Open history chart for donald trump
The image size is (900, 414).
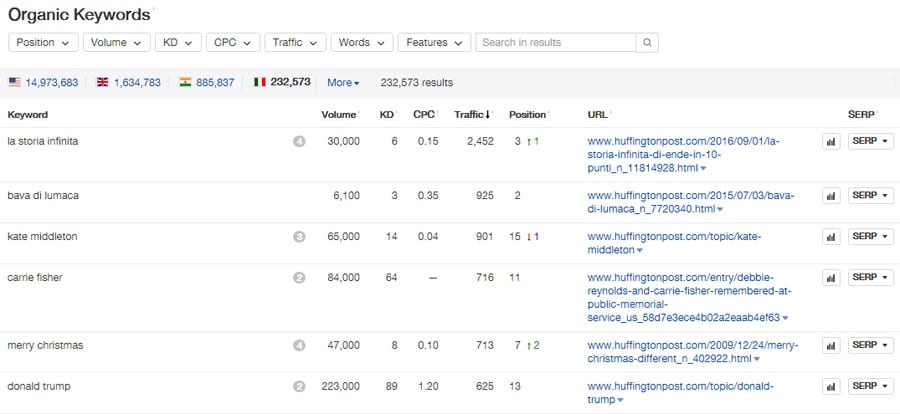click(x=831, y=386)
